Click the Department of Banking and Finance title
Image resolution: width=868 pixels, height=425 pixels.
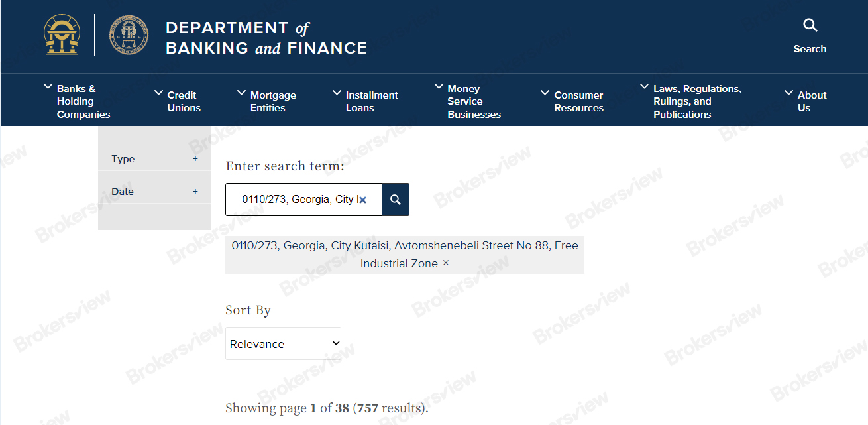266,38
